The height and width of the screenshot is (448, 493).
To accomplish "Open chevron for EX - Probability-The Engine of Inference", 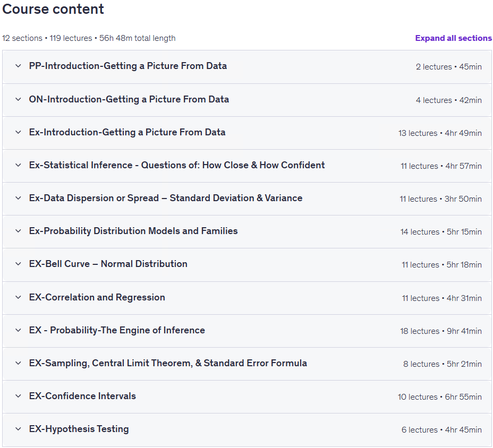I will click(18, 330).
